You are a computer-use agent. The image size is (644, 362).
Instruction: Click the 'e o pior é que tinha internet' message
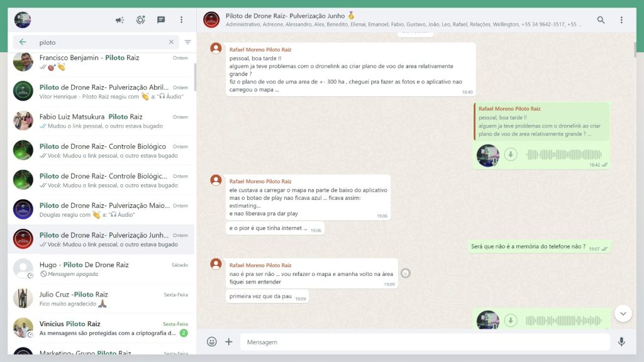click(x=275, y=228)
